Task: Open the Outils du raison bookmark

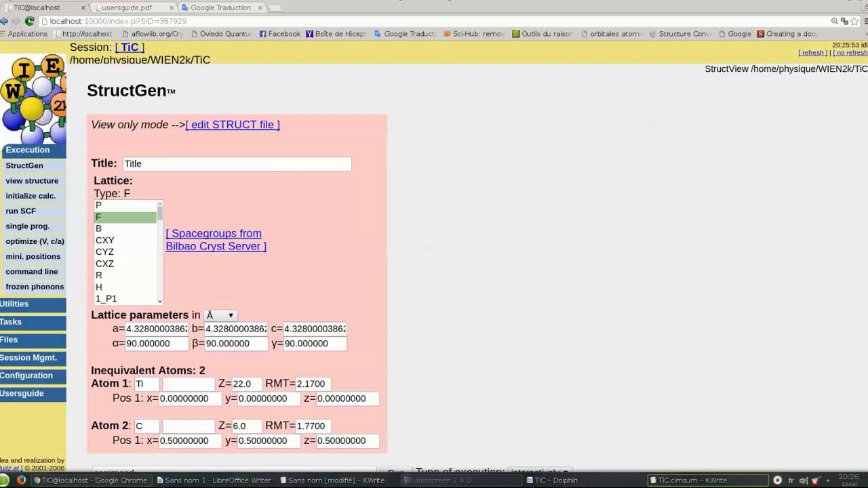Action: [x=542, y=34]
